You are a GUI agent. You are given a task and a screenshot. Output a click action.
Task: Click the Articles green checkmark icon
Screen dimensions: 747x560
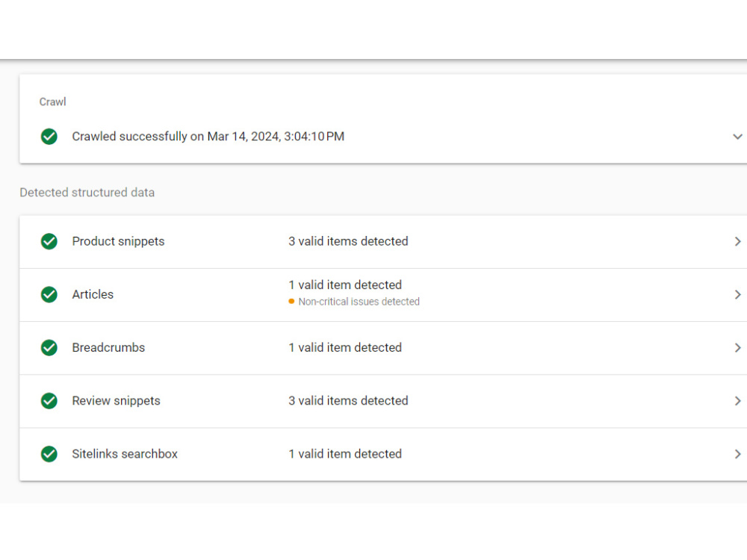(49, 295)
